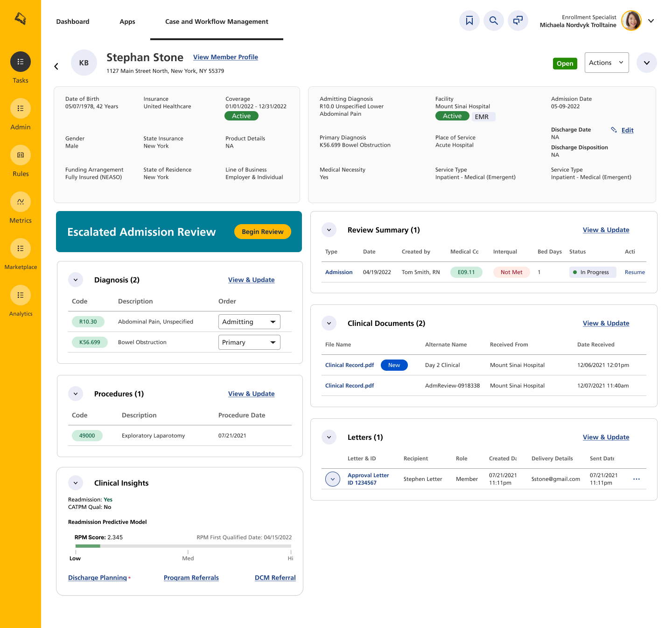This screenshot has width=672, height=628.
Task: Click 'Exploratory Laparotomy' description
Action: tap(153, 436)
